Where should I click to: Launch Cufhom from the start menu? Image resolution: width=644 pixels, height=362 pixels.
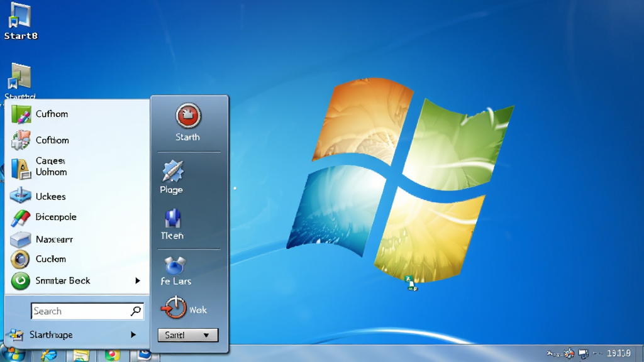click(x=77, y=114)
